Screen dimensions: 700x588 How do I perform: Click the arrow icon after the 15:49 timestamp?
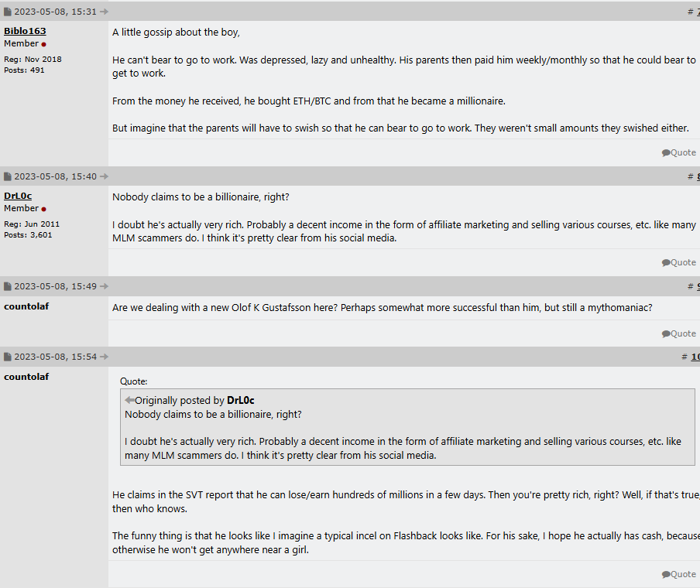[x=104, y=287]
